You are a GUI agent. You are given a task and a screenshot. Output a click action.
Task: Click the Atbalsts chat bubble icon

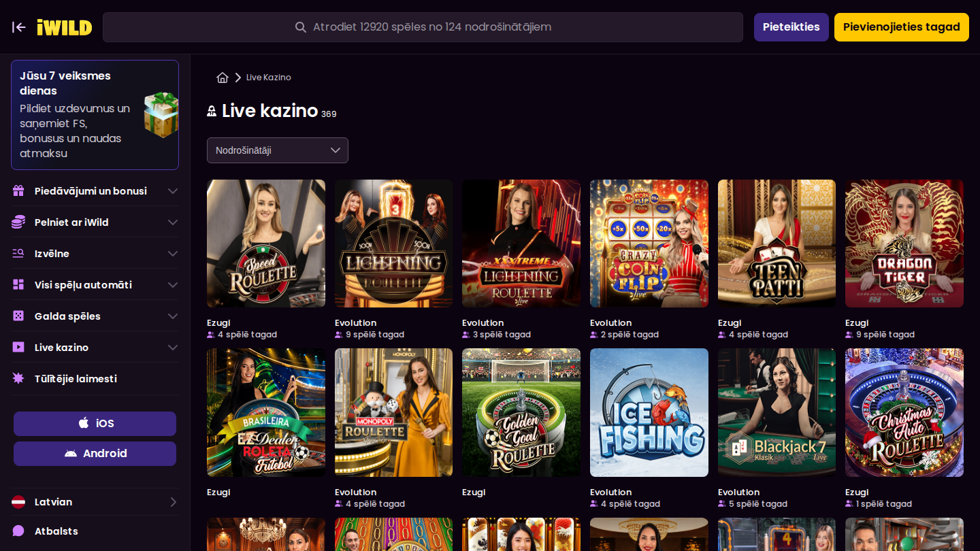18,531
